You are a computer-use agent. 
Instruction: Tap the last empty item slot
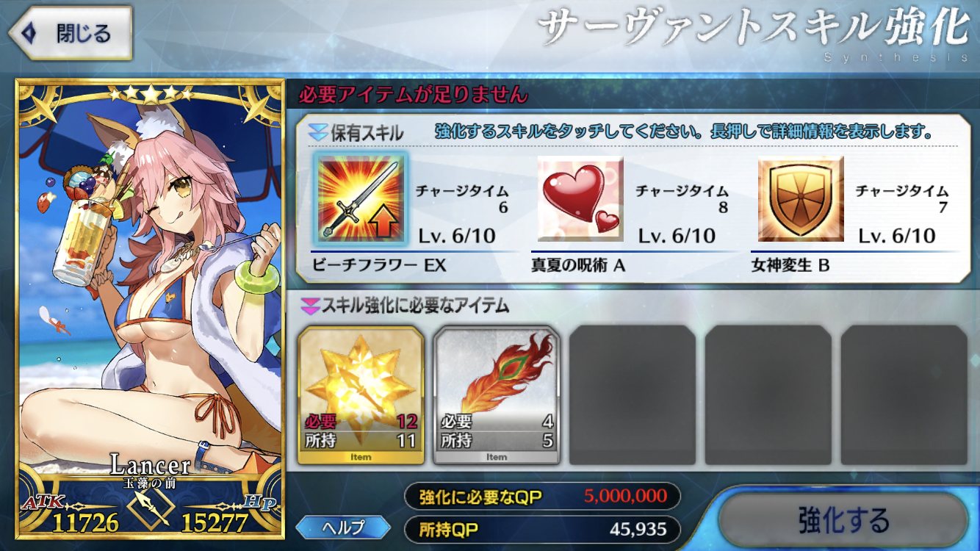(904, 395)
